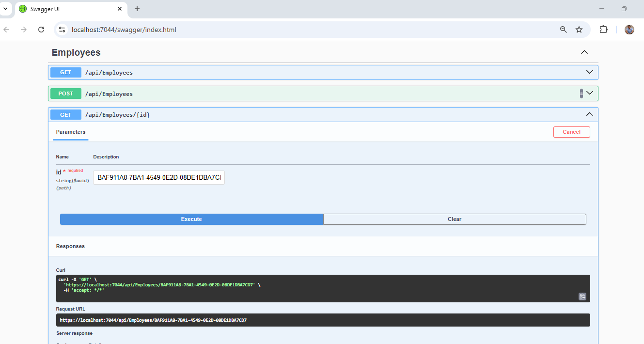The width and height of the screenshot is (644, 344).
Task: Cancel the try-it-out mode
Action: [x=571, y=132]
